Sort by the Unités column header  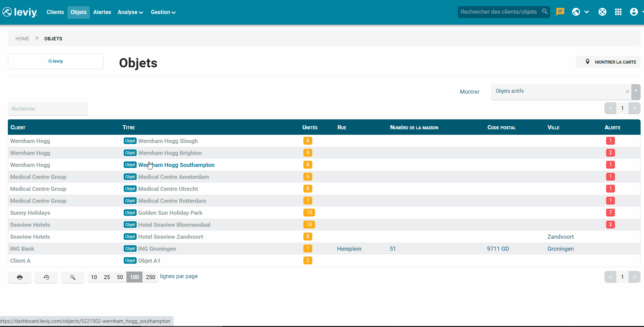[x=310, y=127]
